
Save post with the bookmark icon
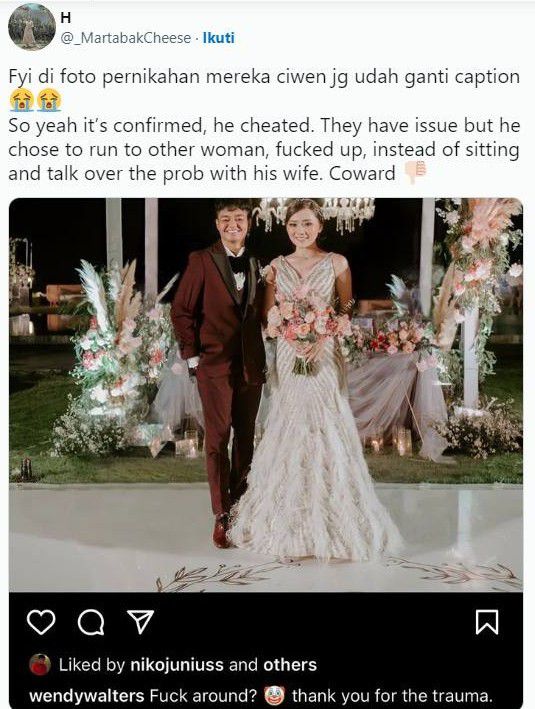click(x=487, y=622)
